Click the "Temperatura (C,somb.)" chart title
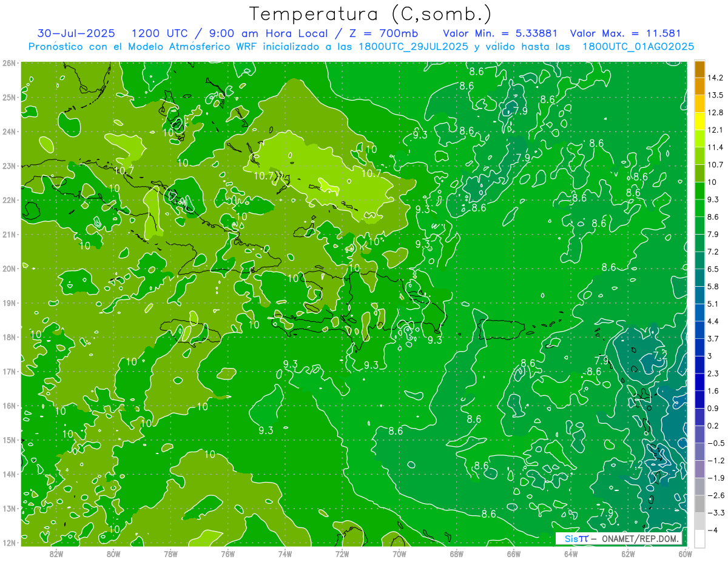Image resolution: width=728 pixels, height=562 pixels. pos(371,14)
